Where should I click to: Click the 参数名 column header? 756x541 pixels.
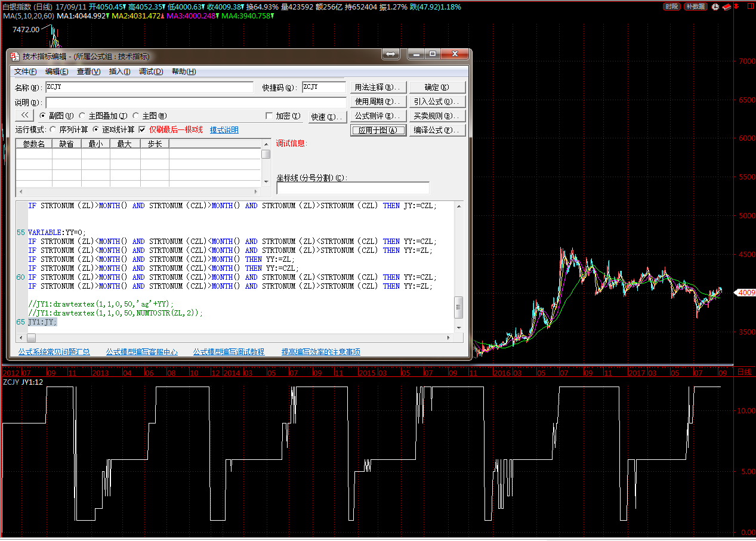point(34,144)
